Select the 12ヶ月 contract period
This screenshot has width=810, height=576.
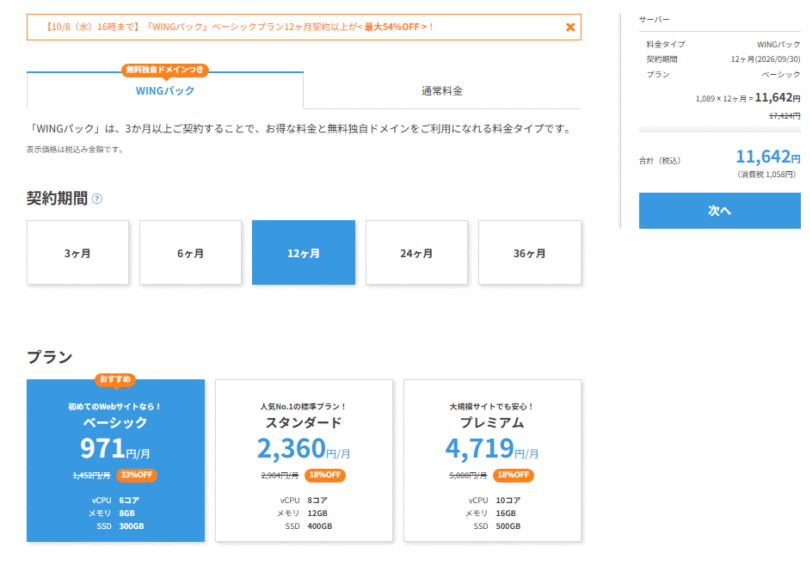303,253
